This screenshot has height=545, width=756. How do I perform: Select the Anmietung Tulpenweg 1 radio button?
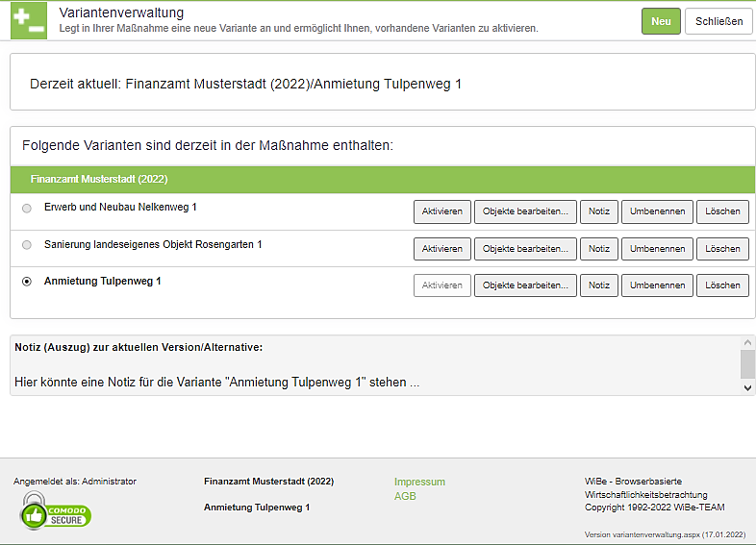(27, 282)
